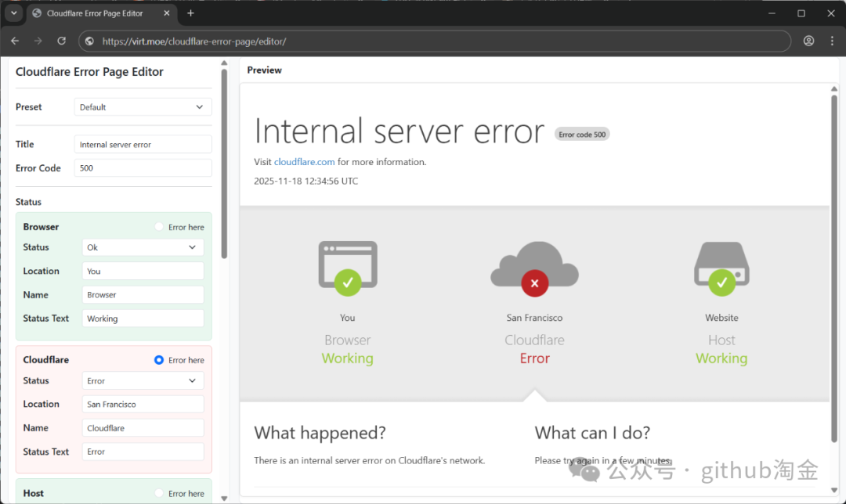The image size is (846, 504).
Task: Click the browser Back arrow button
Action: pyautogui.click(x=15, y=41)
